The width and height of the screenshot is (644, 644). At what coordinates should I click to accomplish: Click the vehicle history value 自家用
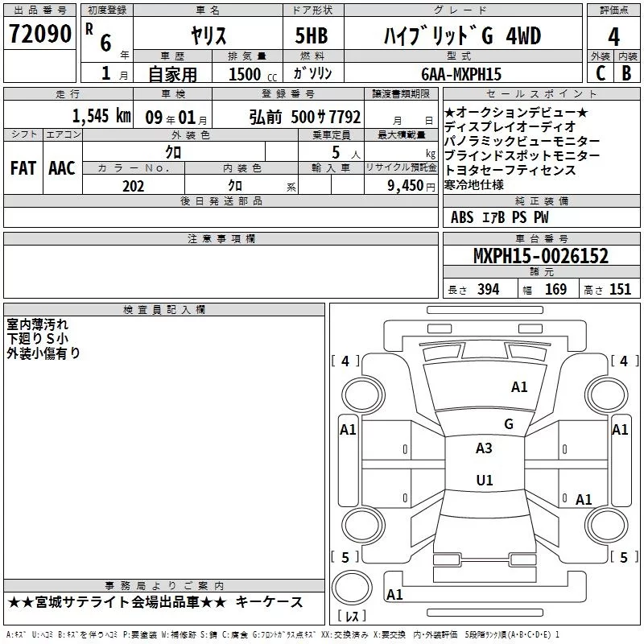[172, 74]
